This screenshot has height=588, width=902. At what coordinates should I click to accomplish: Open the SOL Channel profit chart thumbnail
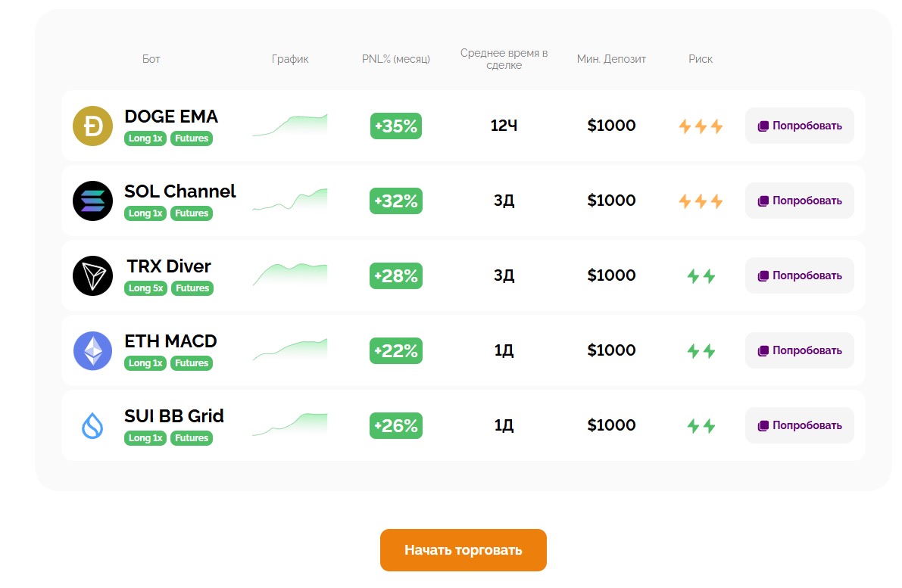(x=290, y=200)
